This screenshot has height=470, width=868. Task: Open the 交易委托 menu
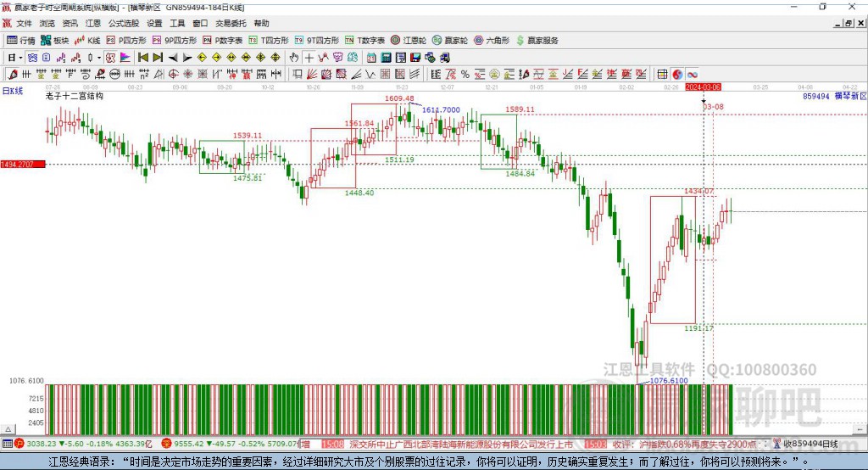click(x=231, y=23)
